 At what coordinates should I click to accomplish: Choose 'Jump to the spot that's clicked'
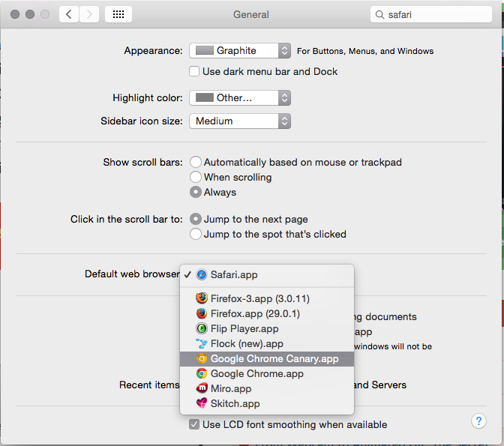pyautogui.click(x=196, y=234)
